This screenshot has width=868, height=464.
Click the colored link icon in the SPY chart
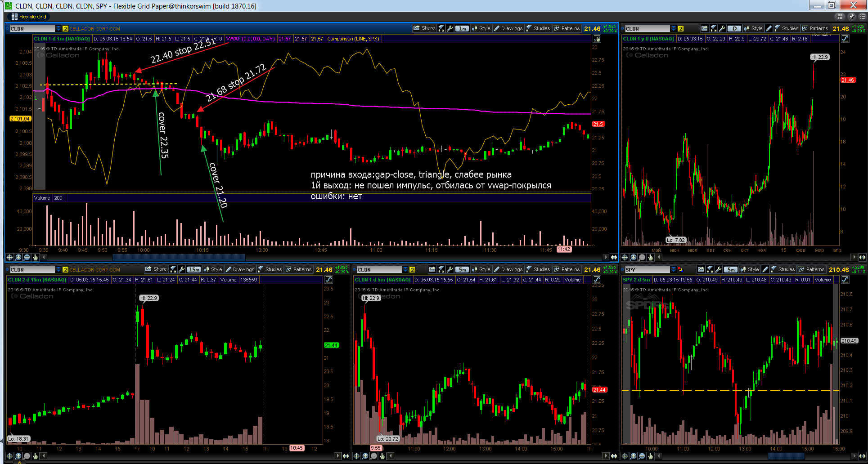point(680,270)
